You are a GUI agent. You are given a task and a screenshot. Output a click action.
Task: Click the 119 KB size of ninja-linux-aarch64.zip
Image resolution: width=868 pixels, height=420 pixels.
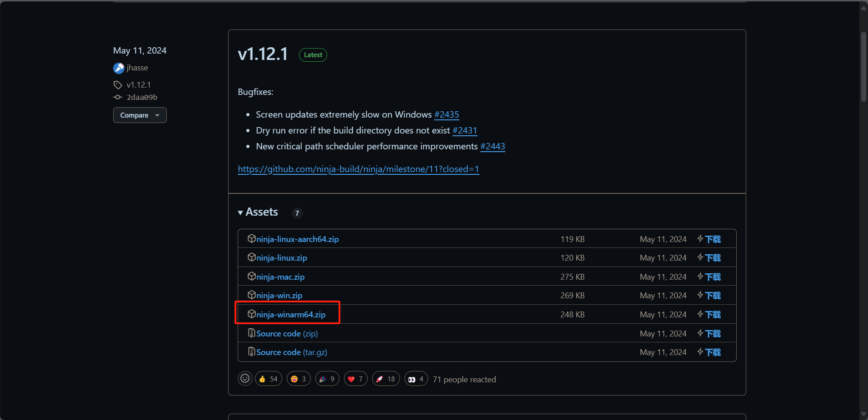coord(573,239)
